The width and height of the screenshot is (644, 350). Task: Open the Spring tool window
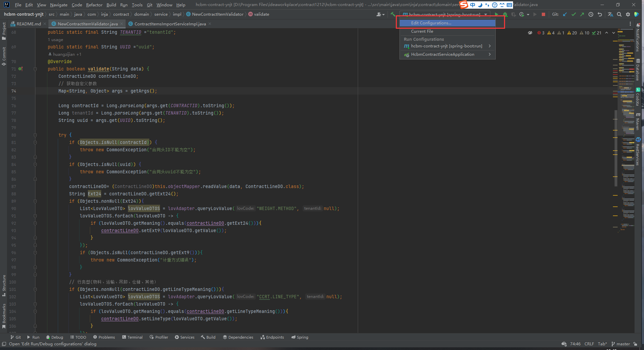pos(300,337)
